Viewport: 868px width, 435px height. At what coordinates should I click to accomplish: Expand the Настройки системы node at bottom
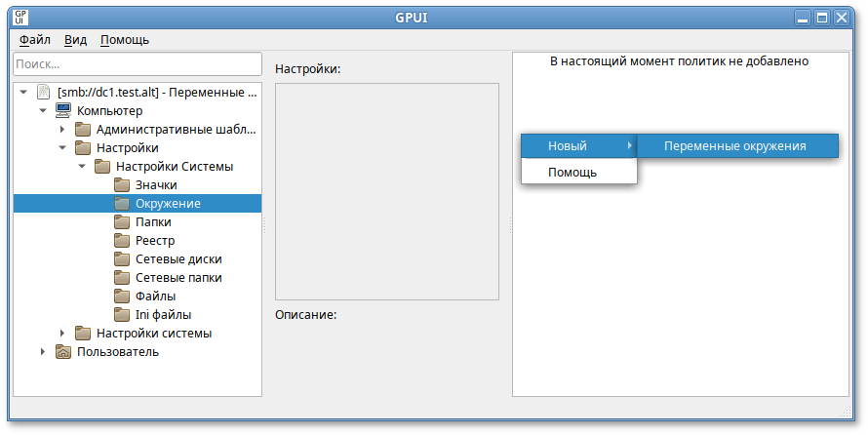(62, 334)
